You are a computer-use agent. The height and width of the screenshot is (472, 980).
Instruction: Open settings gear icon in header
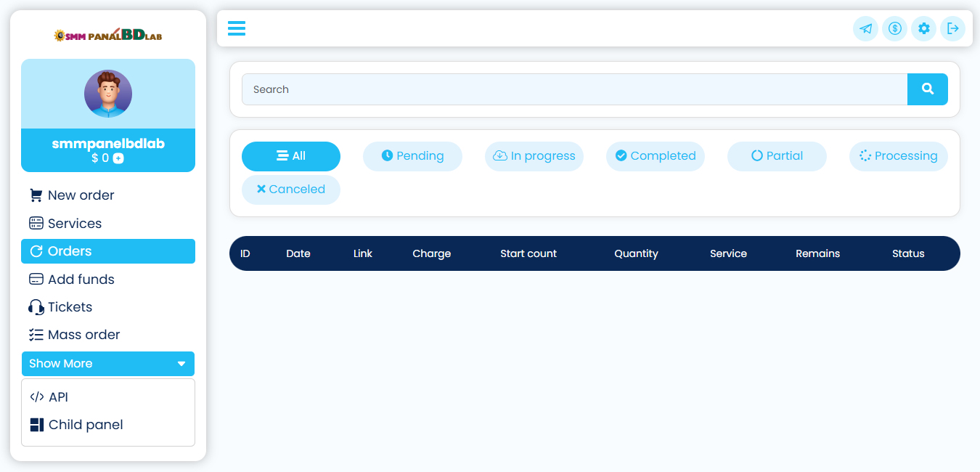coord(923,29)
